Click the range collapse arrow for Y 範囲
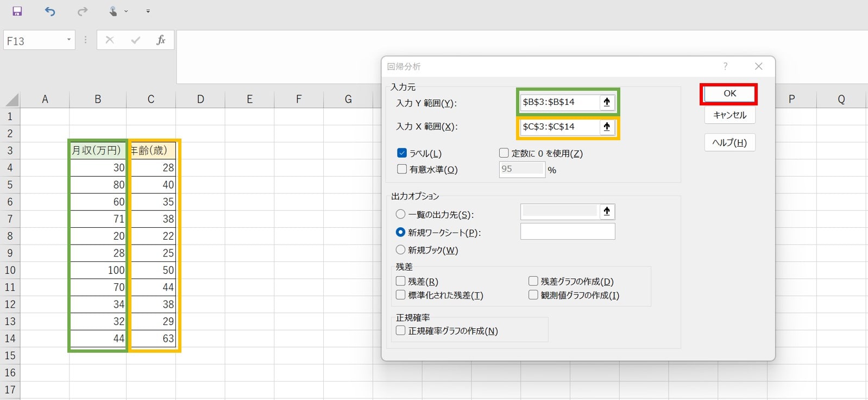Screen dimensions: 868x400 pyautogui.click(x=607, y=102)
